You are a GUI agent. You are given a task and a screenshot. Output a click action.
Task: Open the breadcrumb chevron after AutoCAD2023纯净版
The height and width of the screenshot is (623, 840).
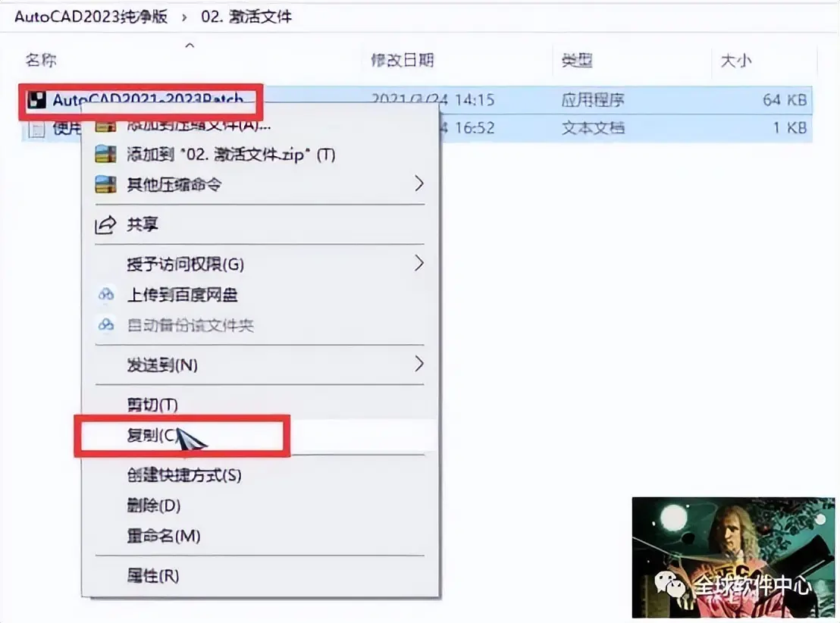184,17
